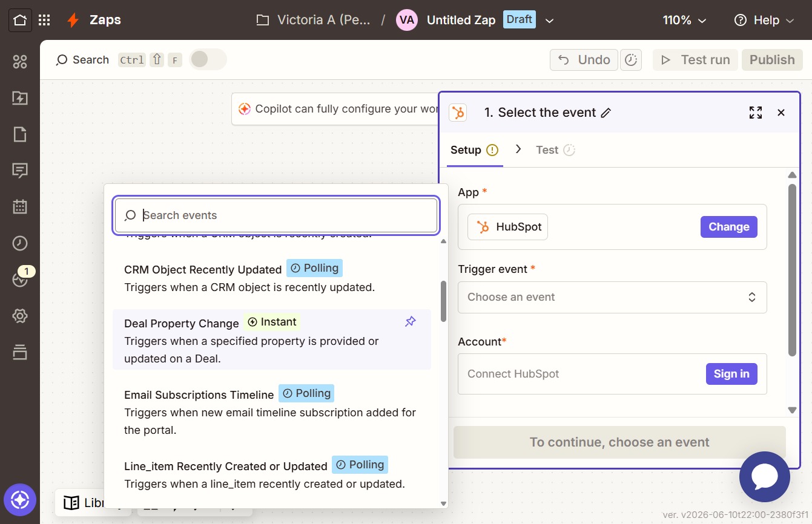Open version history clock icon beside Undo
The height and width of the screenshot is (524, 812).
[631, 60]
